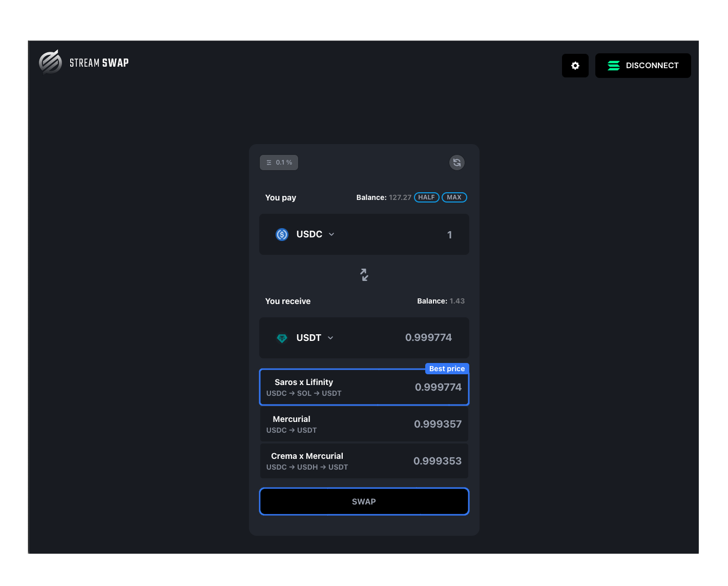
Task: Toggle the MAX balance option
Action: pyautogui.click(x=454, y=197)
